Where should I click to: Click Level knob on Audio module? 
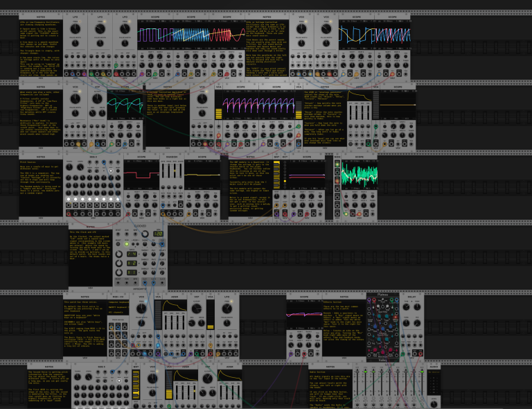coord(434,404)
